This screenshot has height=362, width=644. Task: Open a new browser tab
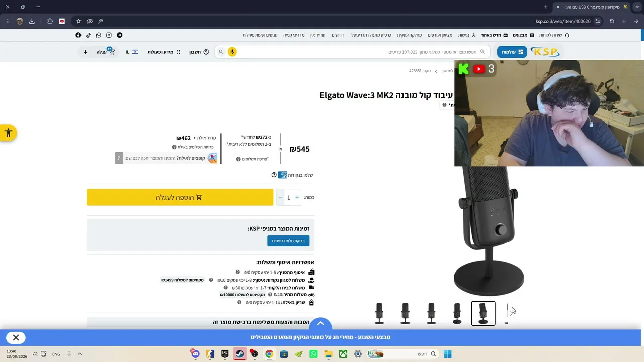pyautogui.click(x=546, y=7)
